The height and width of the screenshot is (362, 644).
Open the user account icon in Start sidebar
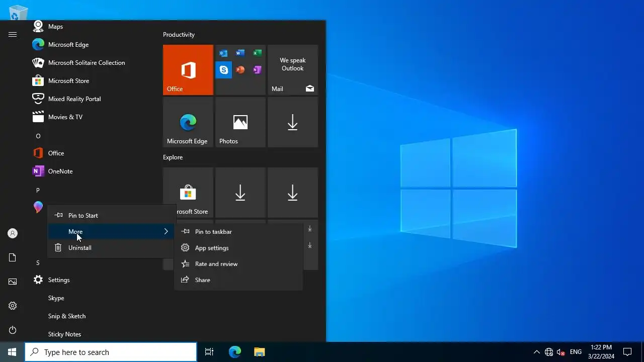13,233
